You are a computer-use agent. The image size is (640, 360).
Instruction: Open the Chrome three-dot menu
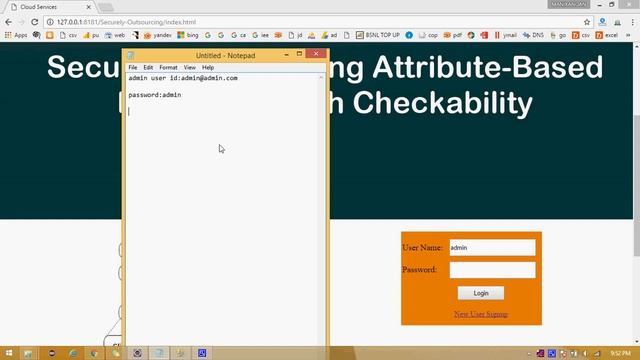633,22
